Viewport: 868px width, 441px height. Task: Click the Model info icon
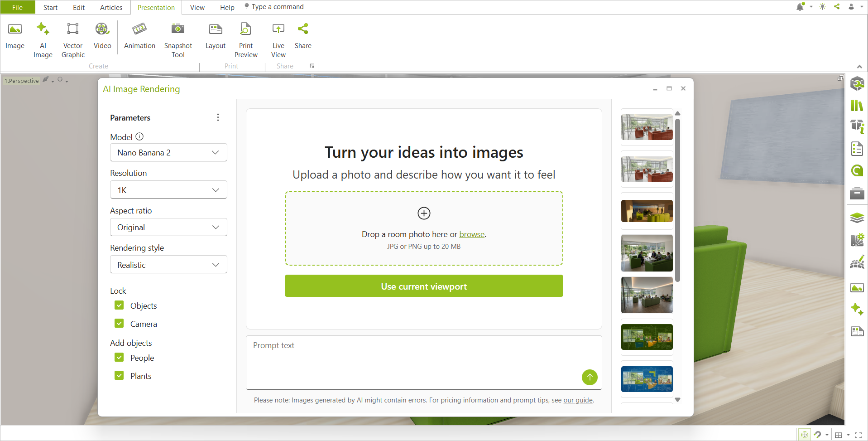tap(139, 136)
